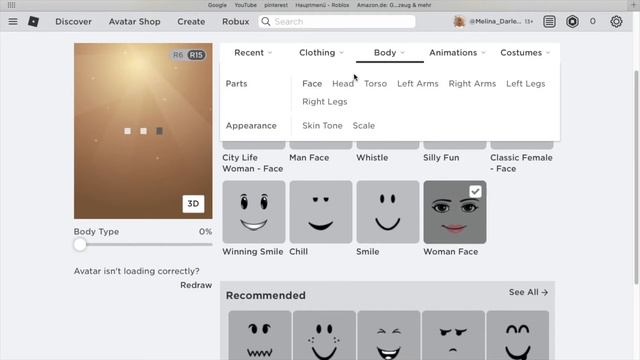640x360 pixels.
Task: Open the browser apps grid icon
Action: pyautogui.click(x=11, y=5)
